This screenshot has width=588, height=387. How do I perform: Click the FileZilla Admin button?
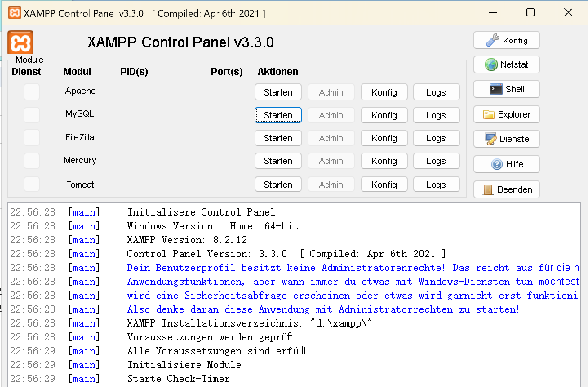331,138
